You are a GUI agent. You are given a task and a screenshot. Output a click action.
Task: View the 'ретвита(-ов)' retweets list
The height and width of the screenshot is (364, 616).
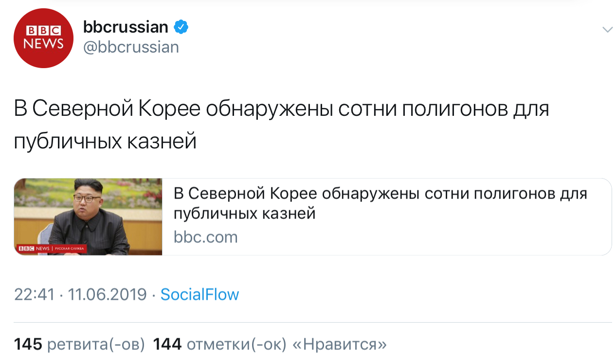tap(96, 345)
